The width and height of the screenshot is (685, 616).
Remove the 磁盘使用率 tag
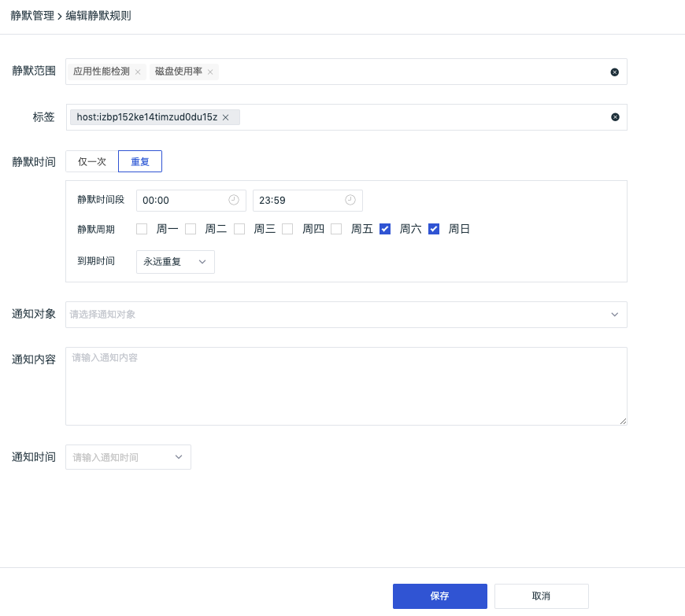[x=210, y=72]
